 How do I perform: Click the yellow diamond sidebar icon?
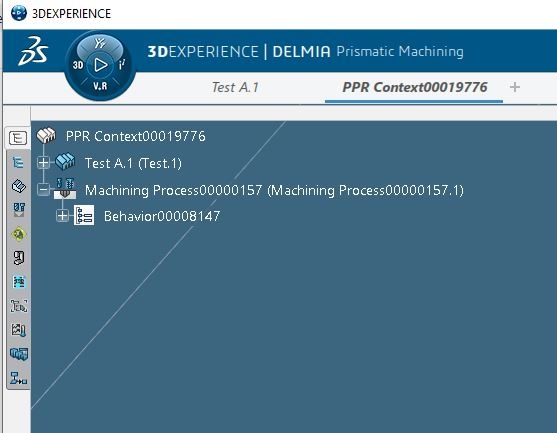(18, 234)
